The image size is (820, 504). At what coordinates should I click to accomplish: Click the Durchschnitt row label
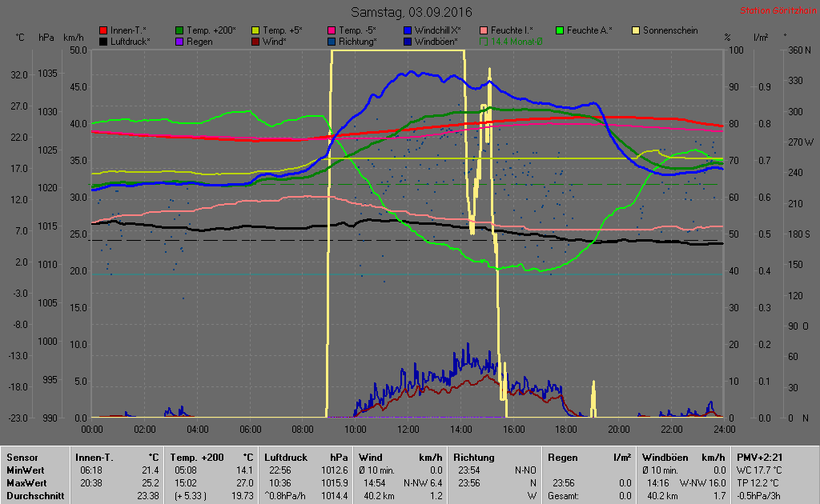point(35,496)
